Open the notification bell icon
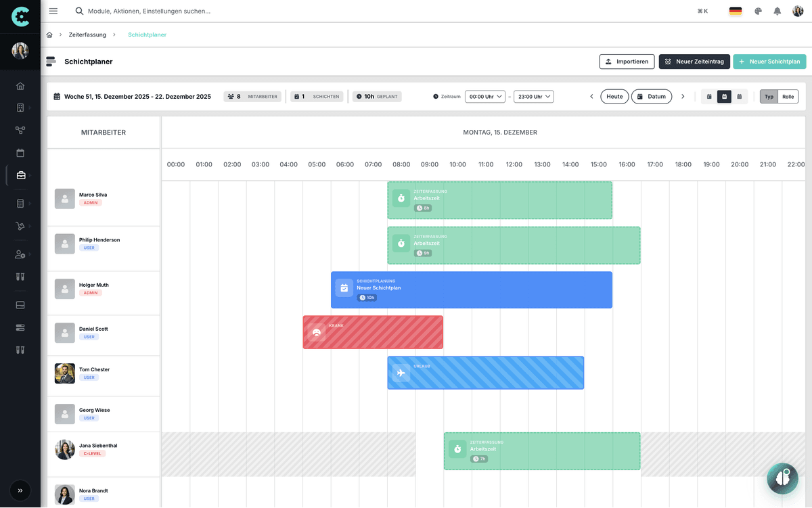This screenshot has height=508, width=812. pos(777,11)
